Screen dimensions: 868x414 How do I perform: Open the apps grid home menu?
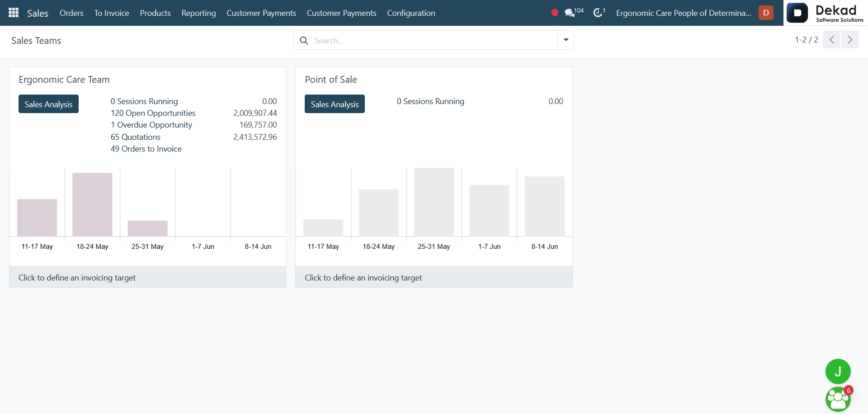pyautogui.click(x=14, y=13)
